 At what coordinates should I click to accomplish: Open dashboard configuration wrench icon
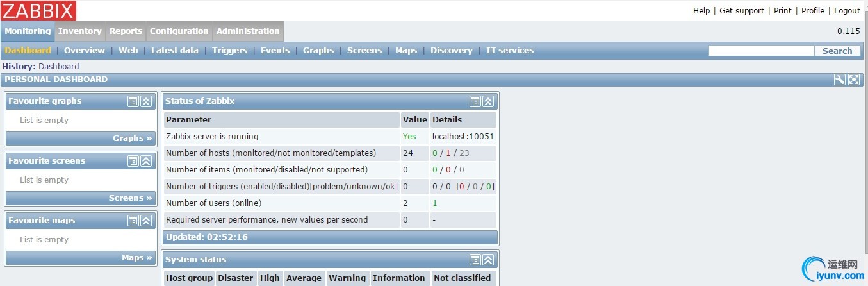840,80
